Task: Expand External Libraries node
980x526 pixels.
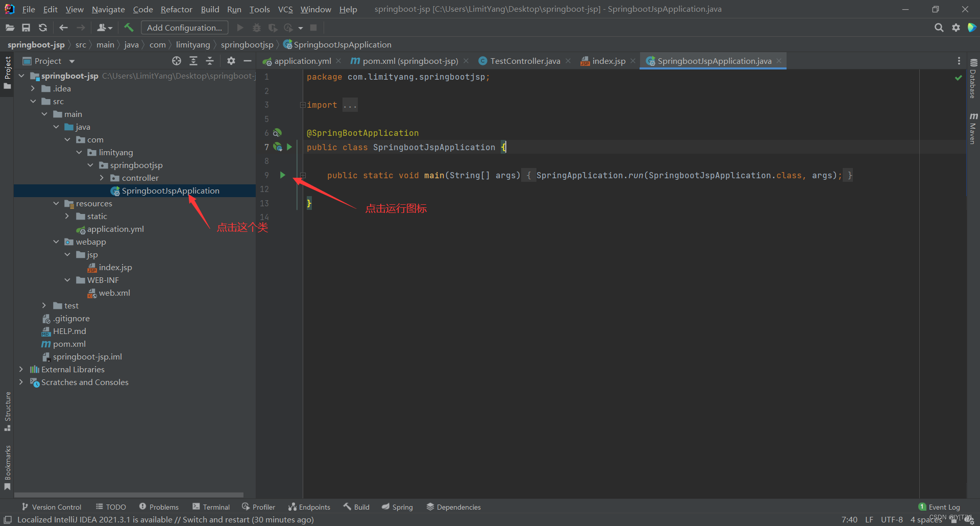Action: 21,369
